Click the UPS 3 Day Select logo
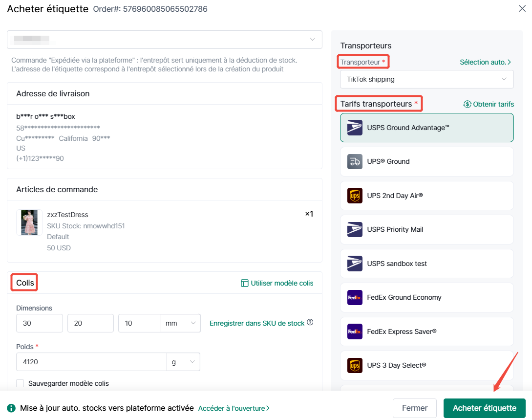 click(x=355, y=365)
